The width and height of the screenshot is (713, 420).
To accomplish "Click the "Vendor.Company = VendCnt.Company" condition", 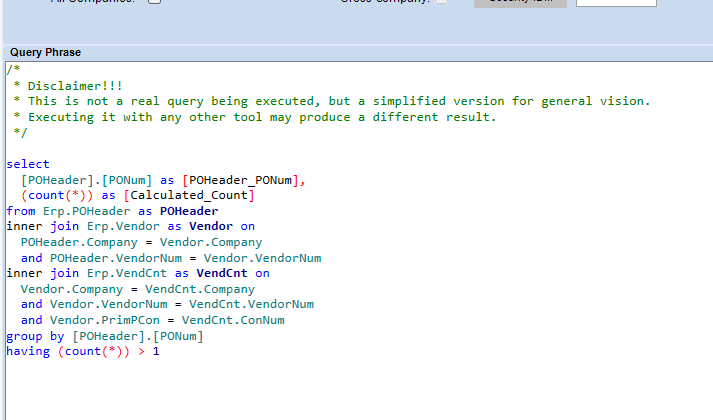I will click(138, 290).
